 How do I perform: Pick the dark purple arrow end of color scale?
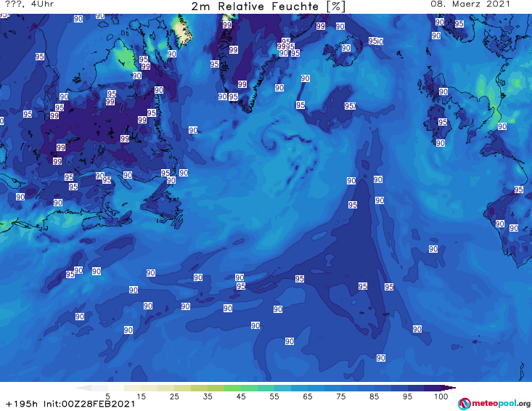(x=449, y=388)
